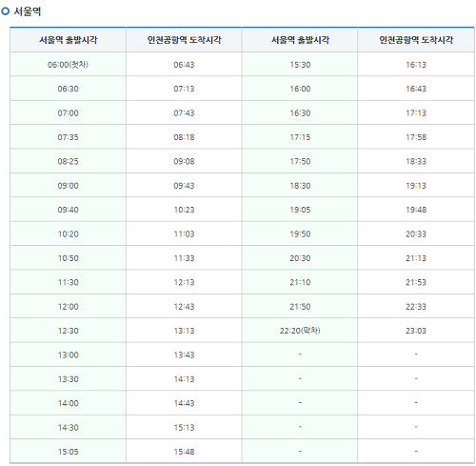Select the 11:03 arrival time
476x466 pixels.
[184, 234]
